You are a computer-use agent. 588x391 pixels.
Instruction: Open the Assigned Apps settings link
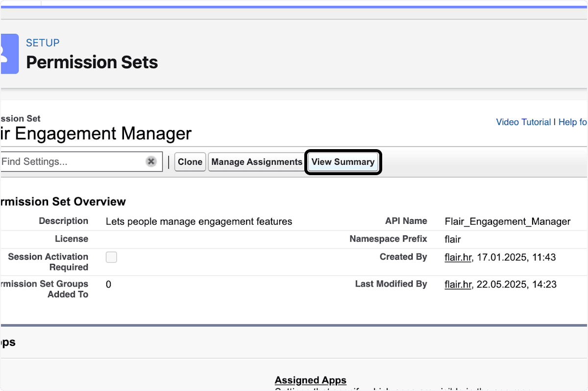click(x=311, y=380)
